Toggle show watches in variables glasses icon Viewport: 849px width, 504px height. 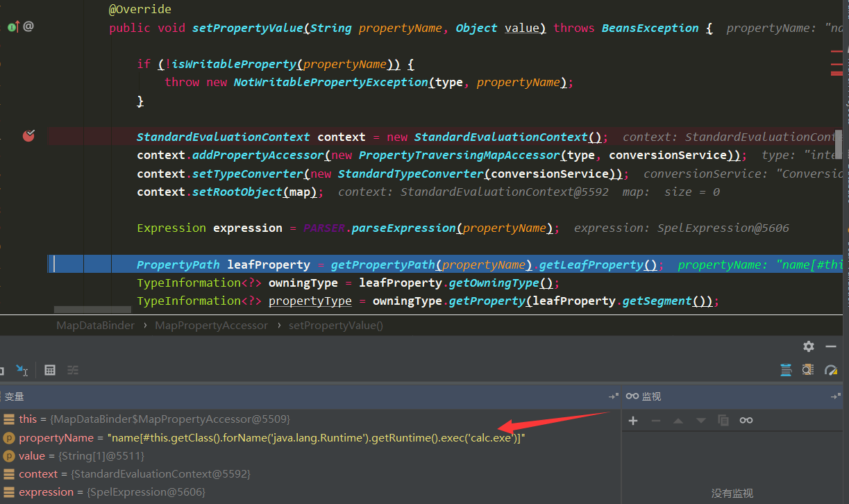point(746,421)
